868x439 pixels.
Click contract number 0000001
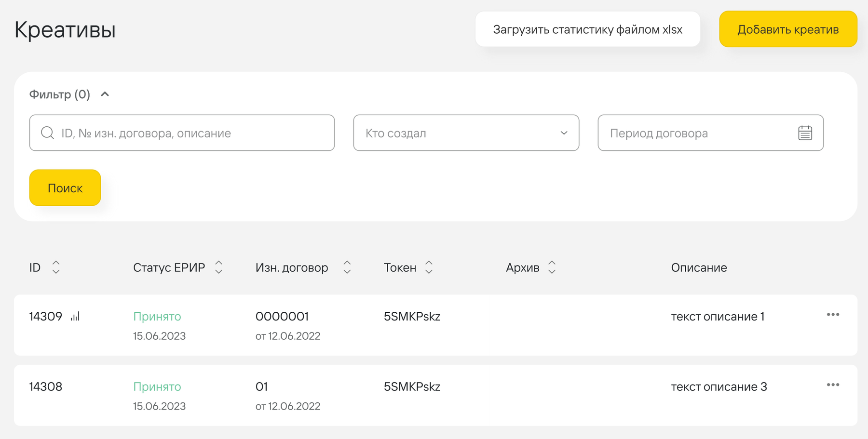point(282,316)
